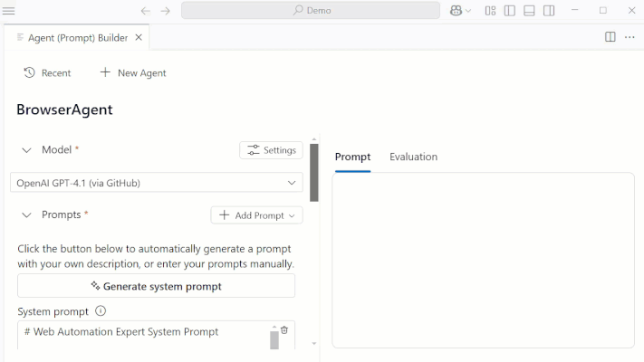644x362 pixels.
Task: Split the editor to the right
Action: 610,37
